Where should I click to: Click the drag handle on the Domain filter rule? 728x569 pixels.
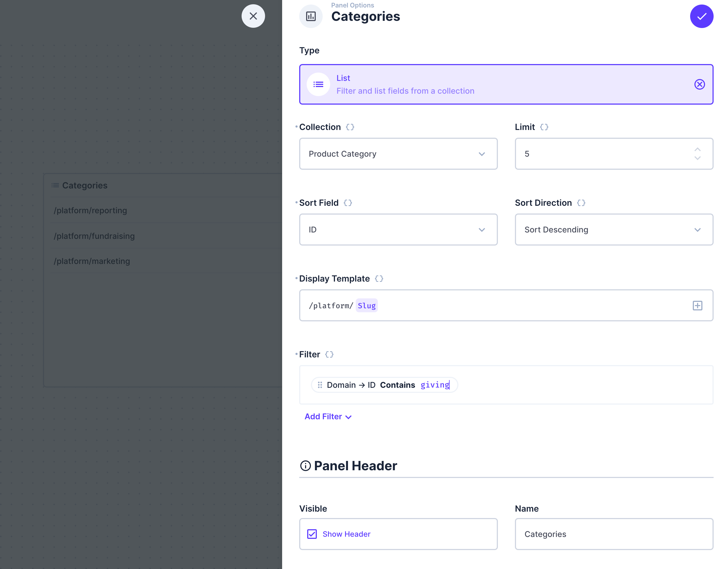pos(320,385)
